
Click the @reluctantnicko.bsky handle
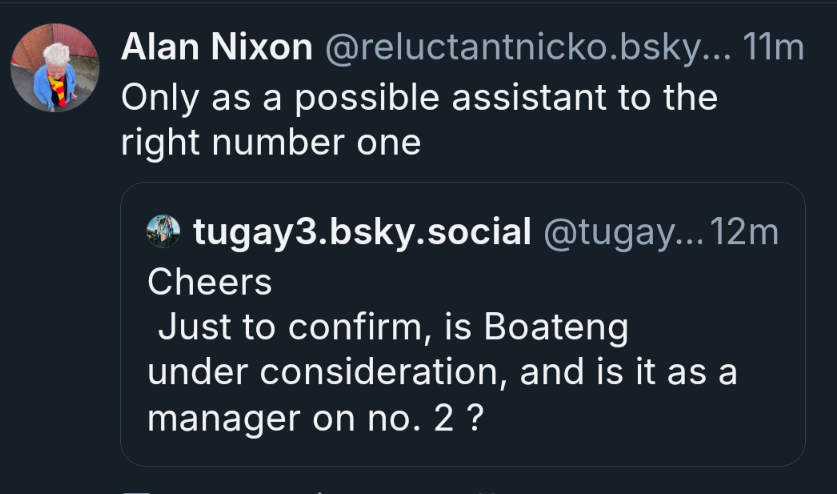pos(528,48)
